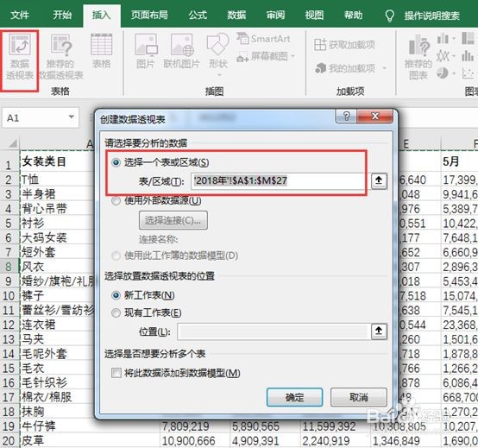478x448 pixels.
Task: Click the lightbulb Tell Me icon
Action: 390,16
